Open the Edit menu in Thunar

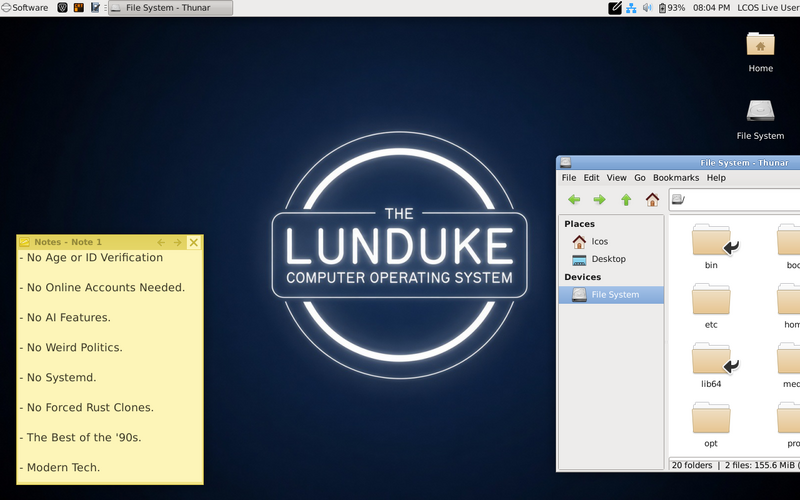(591, 178)
